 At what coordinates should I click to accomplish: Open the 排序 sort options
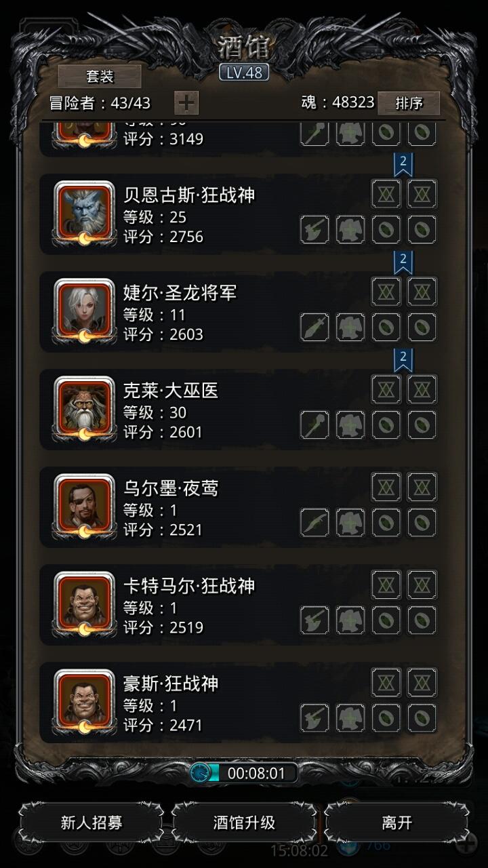409,103
